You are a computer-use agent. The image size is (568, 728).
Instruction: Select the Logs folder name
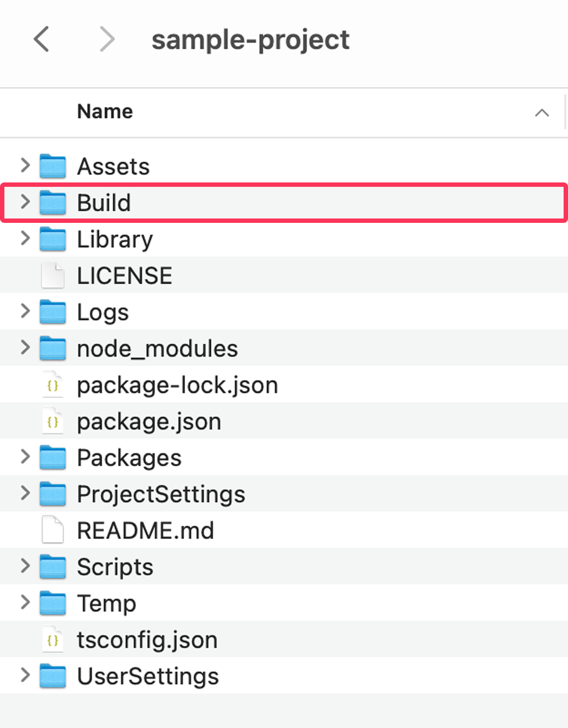click(x=103, y=313)
